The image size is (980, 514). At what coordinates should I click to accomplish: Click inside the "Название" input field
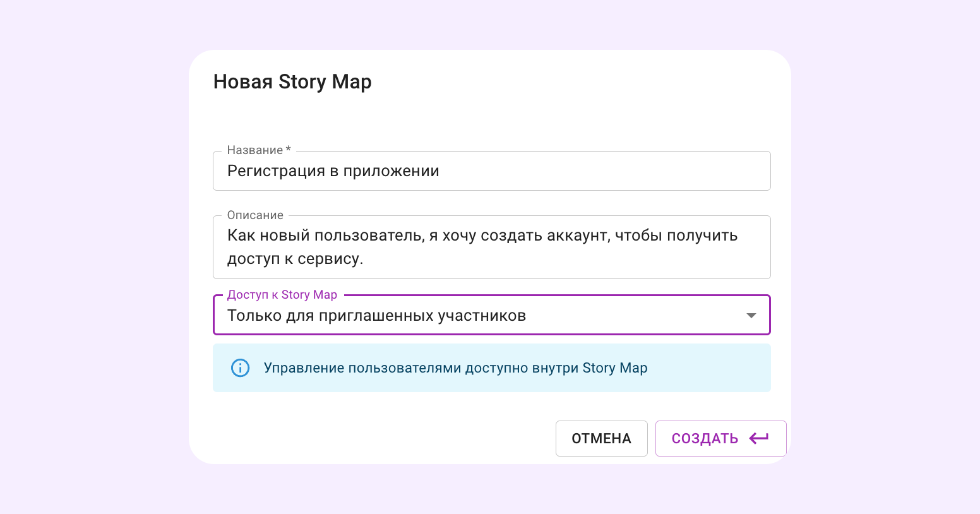click(492, 170)
